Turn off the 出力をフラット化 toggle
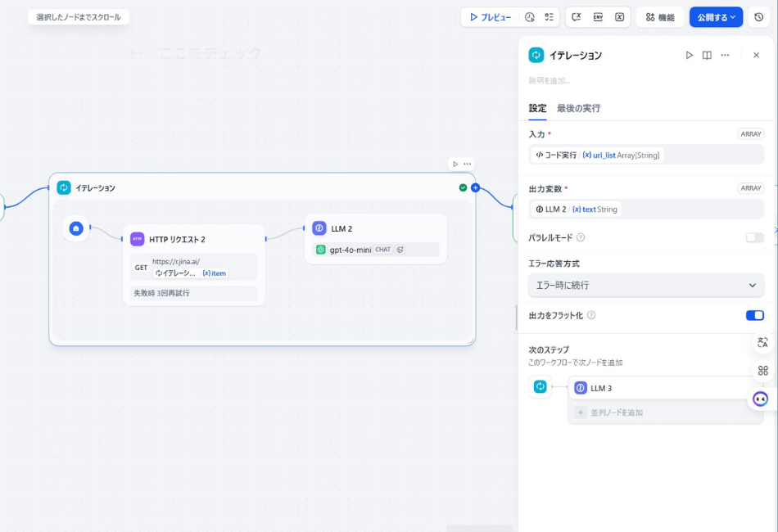The image size is (778, 532). click(754, 315)
